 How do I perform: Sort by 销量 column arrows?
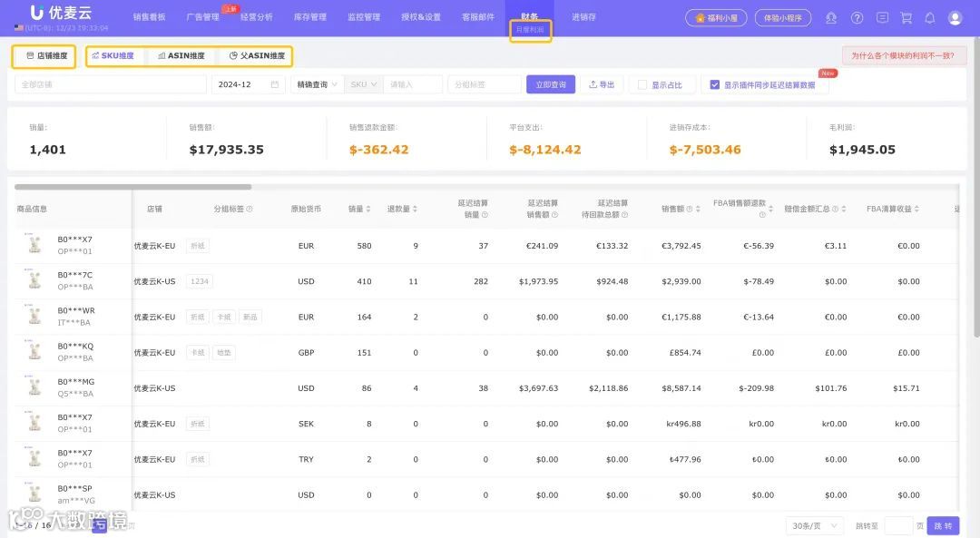tap(368, 209)
